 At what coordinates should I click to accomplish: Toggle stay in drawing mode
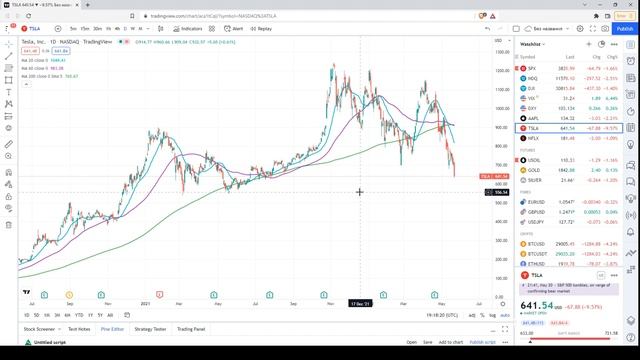click(x=9, y=184)
